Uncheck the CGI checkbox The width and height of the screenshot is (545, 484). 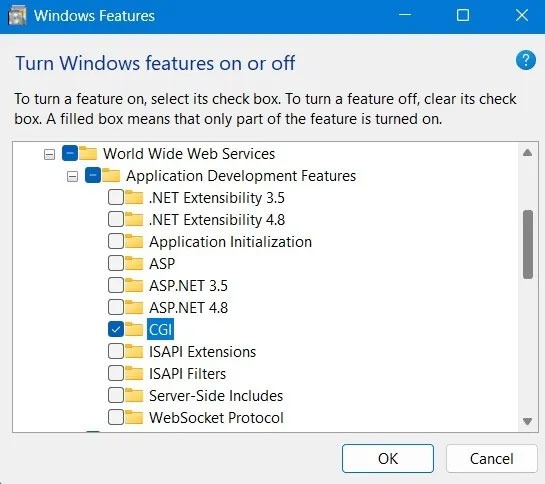pyautogui.click(x=116, y=329)
